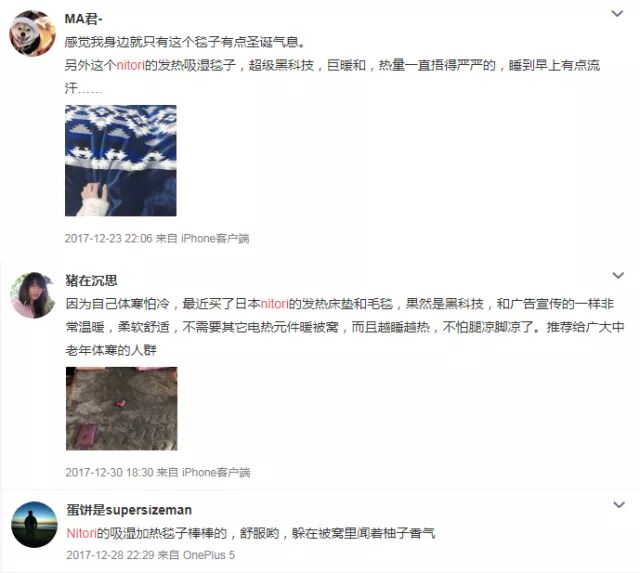640x573 pixels.
Task: View blue patterned blanket photo
Action: (121, 160)
